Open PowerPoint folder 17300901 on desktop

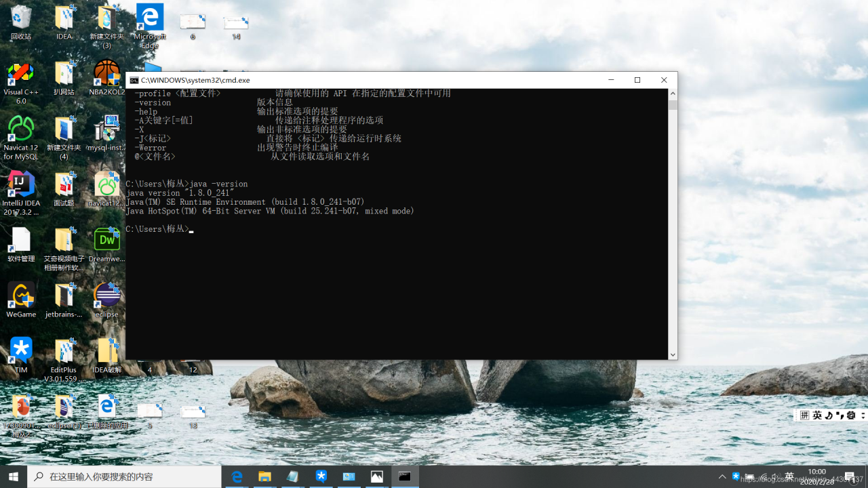21,415
